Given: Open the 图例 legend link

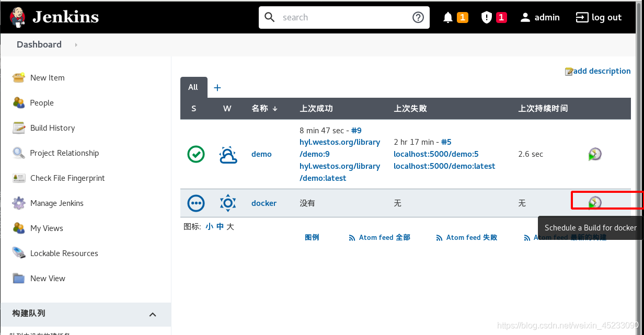Looking at the screenshot, I should click(312, 238).
